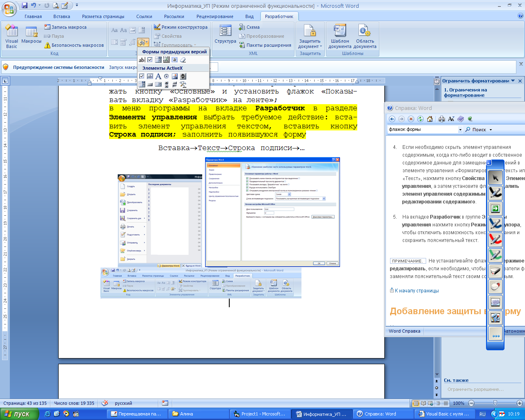Toggle form field shading button
The height and width of the screenshot is (420, 525).
tap(174, 60)
